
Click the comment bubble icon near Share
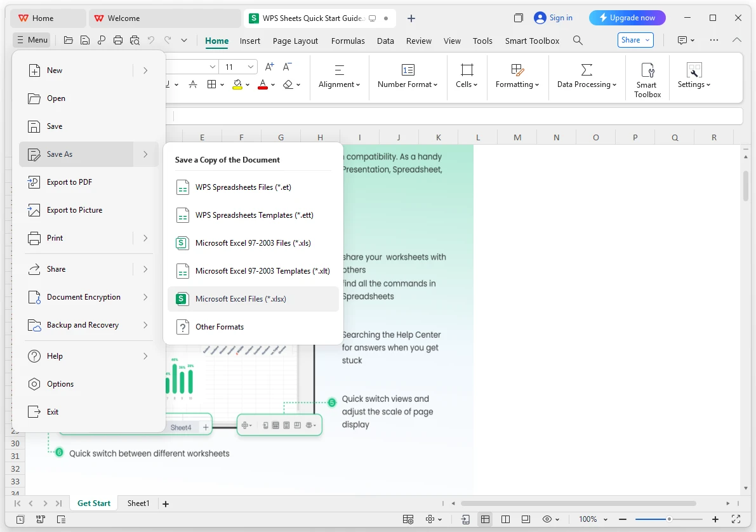(x=682, y=40)
